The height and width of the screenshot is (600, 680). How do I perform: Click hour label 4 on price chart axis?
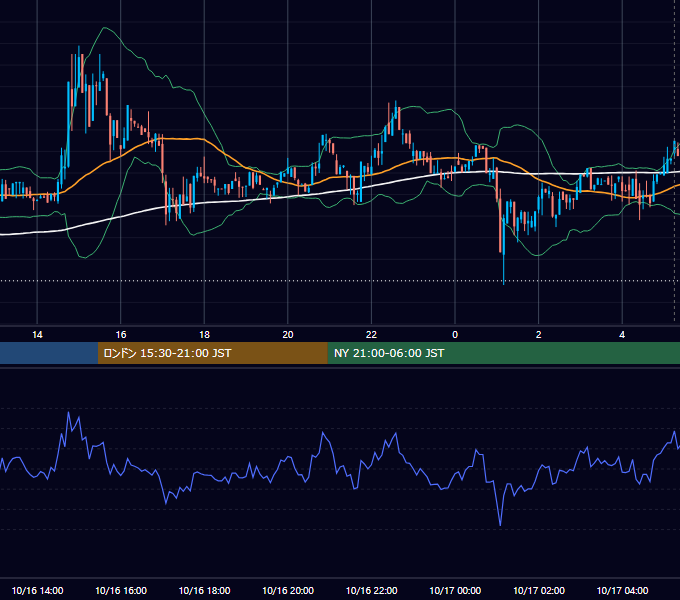click(622, 335)
